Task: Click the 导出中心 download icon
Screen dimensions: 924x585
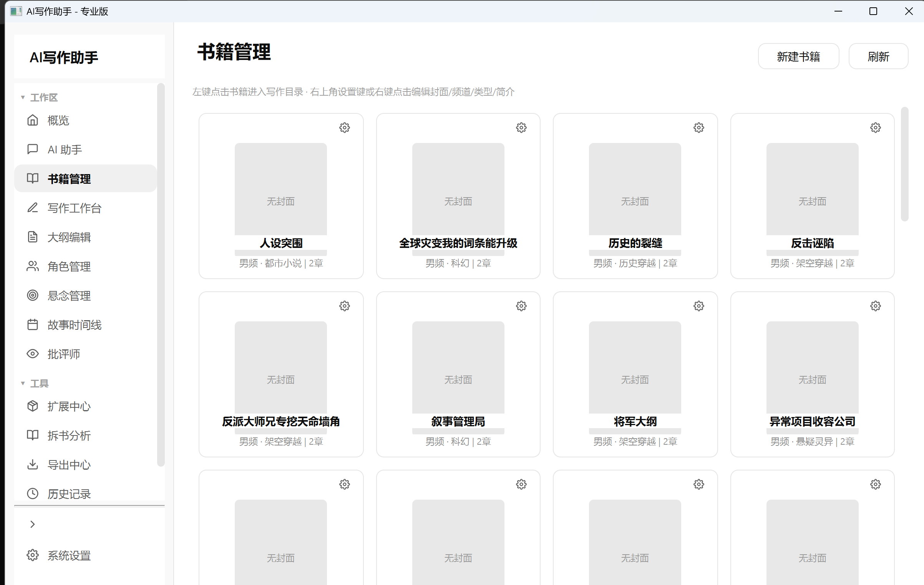Action: click(x=33, y=464)
